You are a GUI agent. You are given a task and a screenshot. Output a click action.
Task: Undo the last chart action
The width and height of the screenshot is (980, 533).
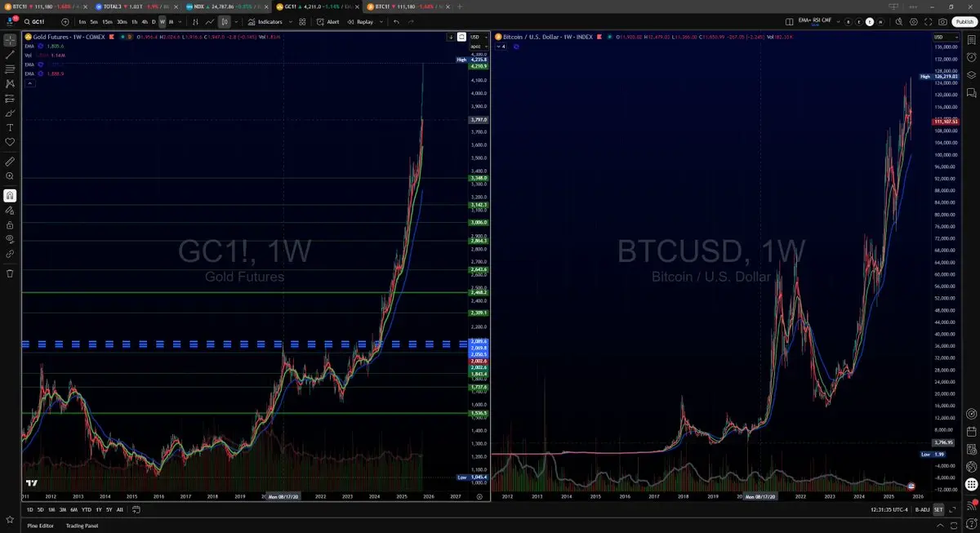[x=397, y=21]
